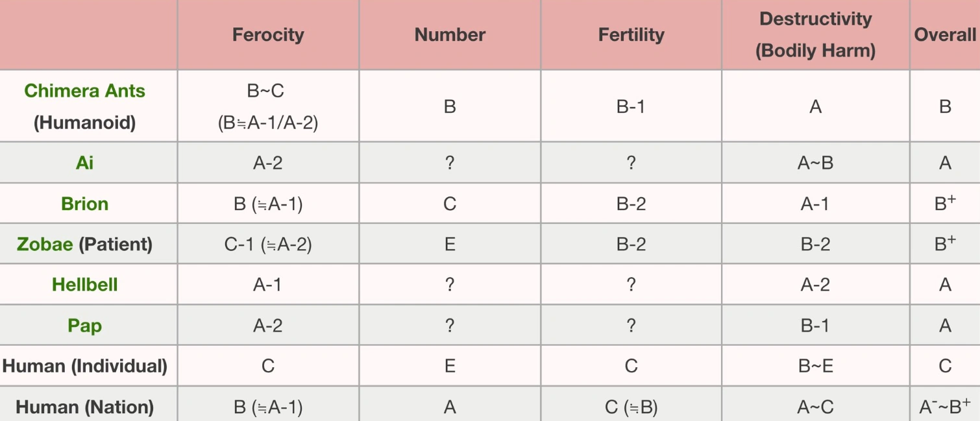
Task: Select Ai's Destructivity cell A~B
Action: [x=815, y=162]
